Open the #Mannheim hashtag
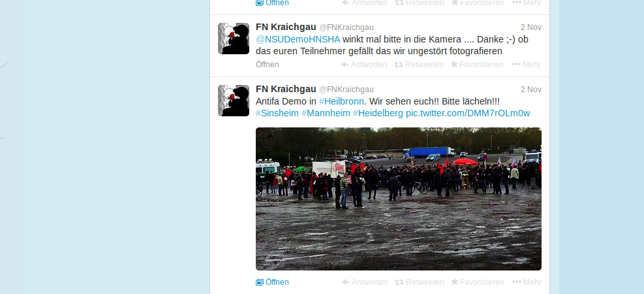The height and width of the screenshot is (294, 644). pyautogui.click(x=326, y=113)
